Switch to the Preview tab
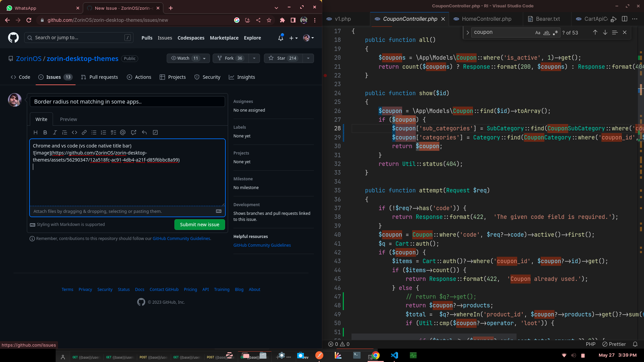The image size is (644, 362). (x=68, y=119)
